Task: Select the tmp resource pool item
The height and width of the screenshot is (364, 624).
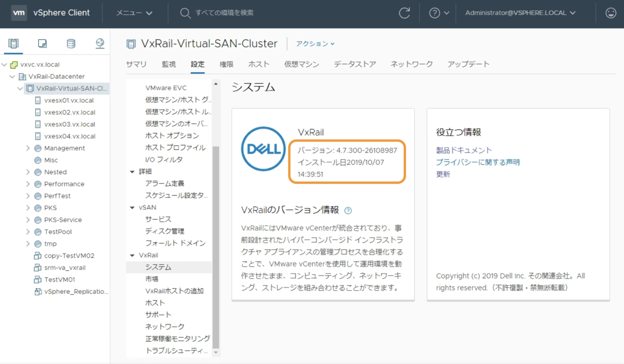Action: click(x=50, y=244)
